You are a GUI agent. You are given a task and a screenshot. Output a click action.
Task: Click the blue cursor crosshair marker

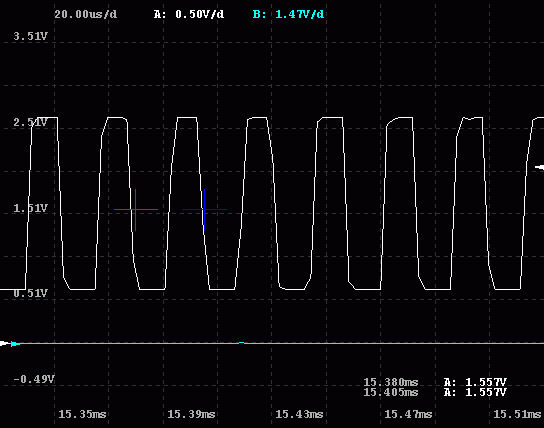point(205,209)
